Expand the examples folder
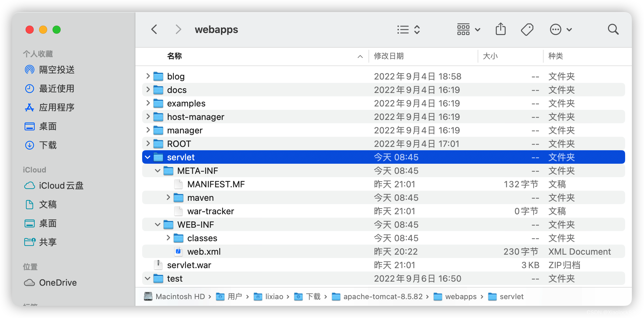This screenshot has height=318, width=644. click(148, 103)
